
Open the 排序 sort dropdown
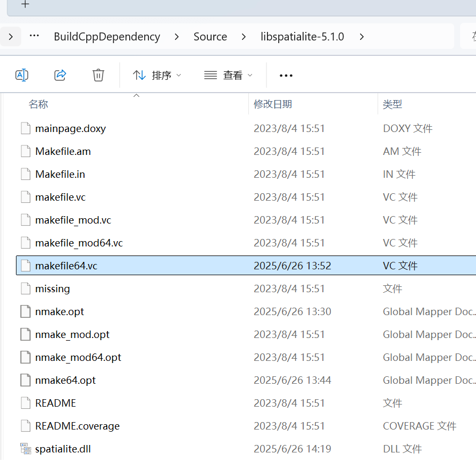[x=157, y=76]
